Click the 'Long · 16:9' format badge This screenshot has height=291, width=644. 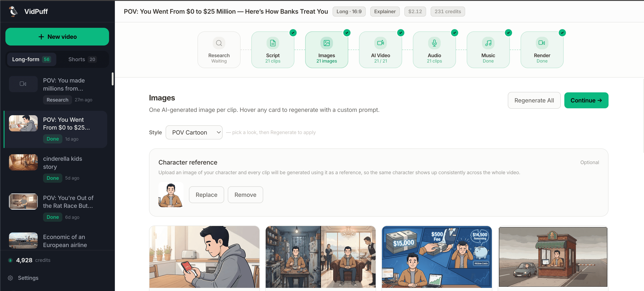pyautogui.click(x=349, y=11)
